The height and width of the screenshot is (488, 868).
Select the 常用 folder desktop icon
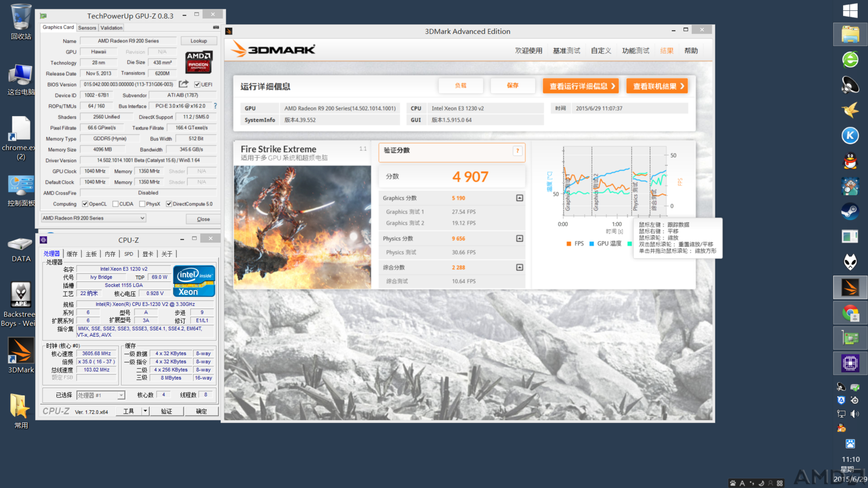(21, 411)
